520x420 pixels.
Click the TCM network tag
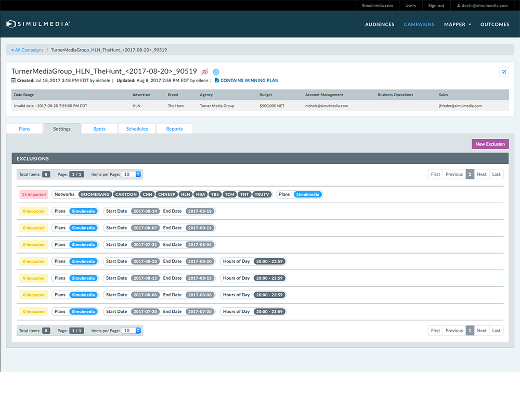point(229,194)
